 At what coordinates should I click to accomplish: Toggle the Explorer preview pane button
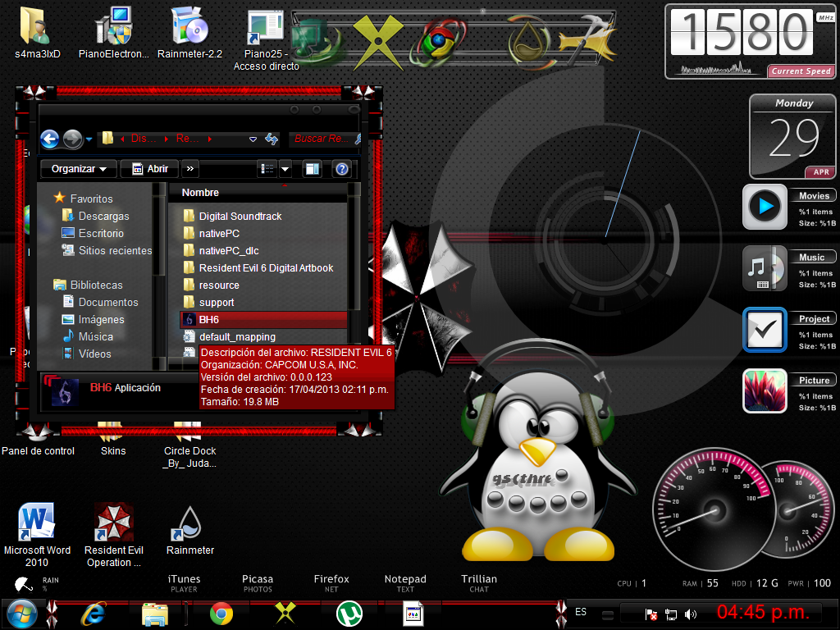pyautogui.click(x=312, y=169)
